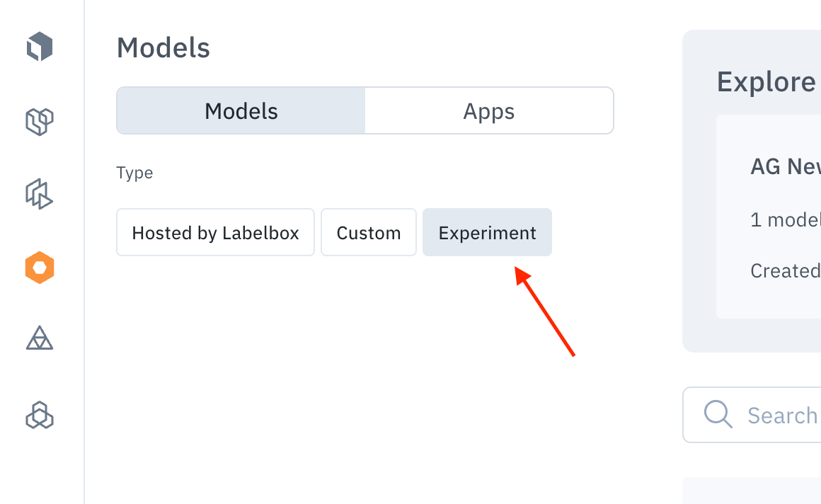Click the Created line in AG News card
Screen dimensions: 821x504
[x=786, y=271]
